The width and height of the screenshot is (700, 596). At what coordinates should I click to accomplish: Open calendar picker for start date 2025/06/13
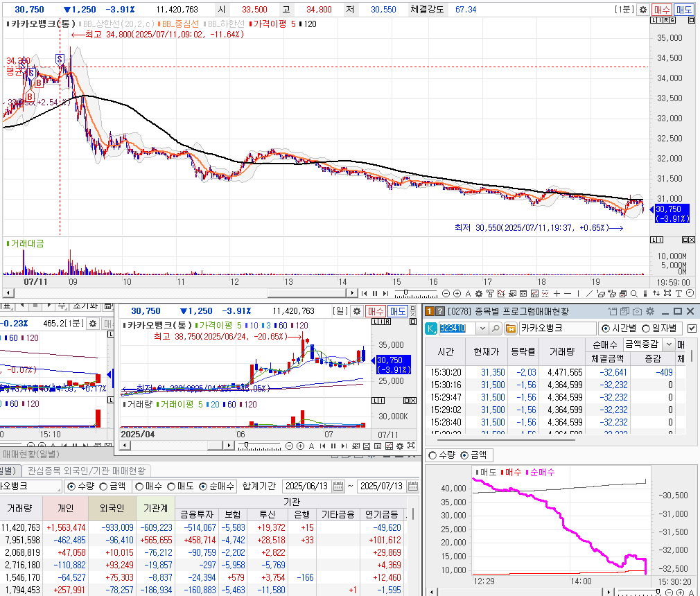[x=338, y=487]
